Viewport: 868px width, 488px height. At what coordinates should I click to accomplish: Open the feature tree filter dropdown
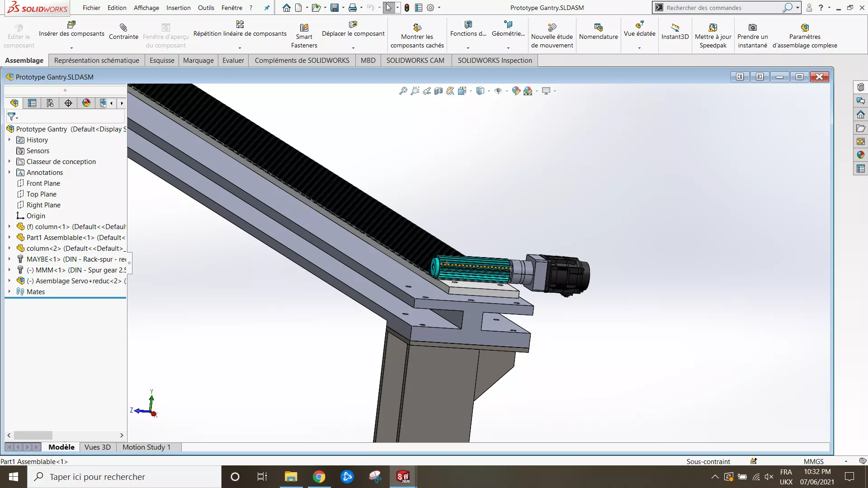[13, 117]
